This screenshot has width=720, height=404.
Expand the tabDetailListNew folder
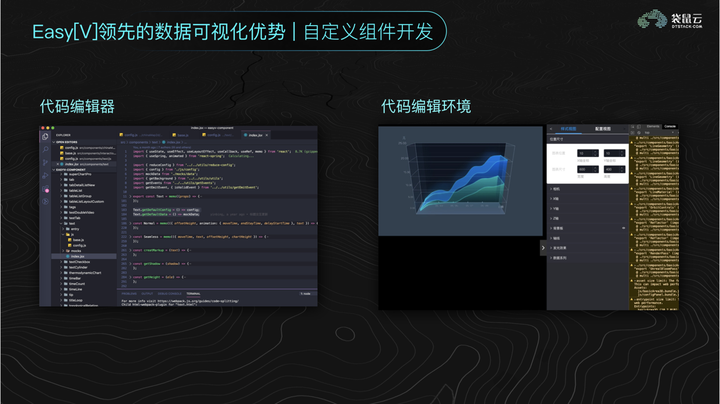click(x=84, y=185)
